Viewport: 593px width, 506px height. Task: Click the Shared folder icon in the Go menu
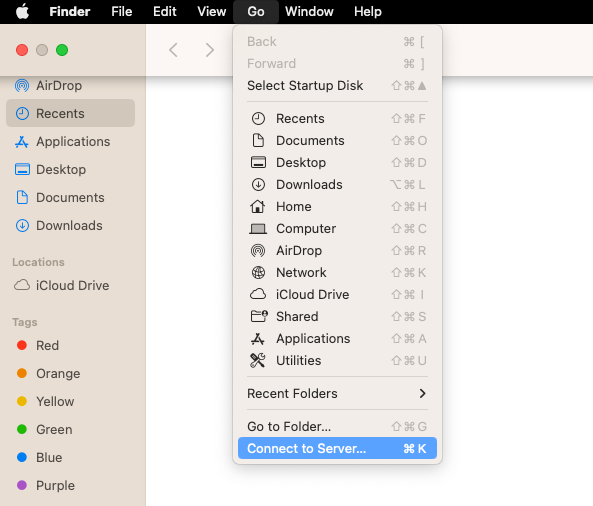[x=259, y=316]
